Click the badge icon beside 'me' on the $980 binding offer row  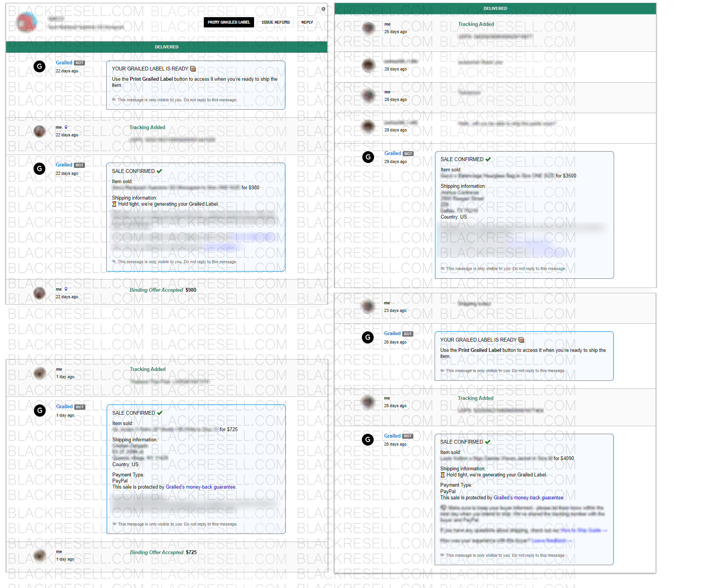(x=66, y=289)
